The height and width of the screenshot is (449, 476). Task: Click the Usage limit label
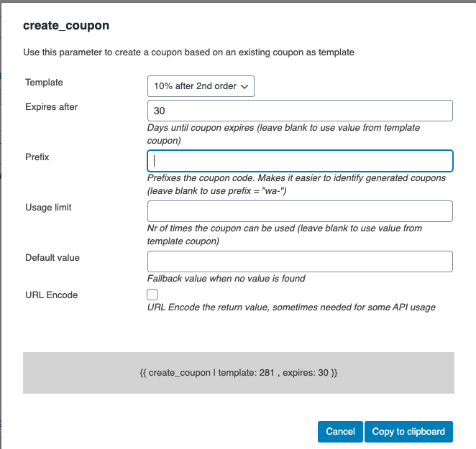tap(48, 208)
